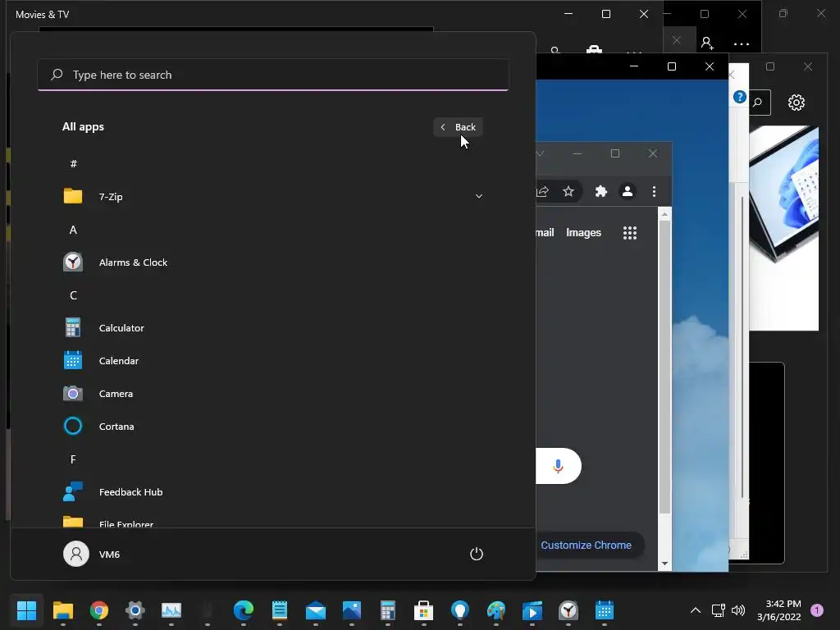Click the letter C section header
Image resolution: width=840 pixels, height=630 pixels.
73,295
